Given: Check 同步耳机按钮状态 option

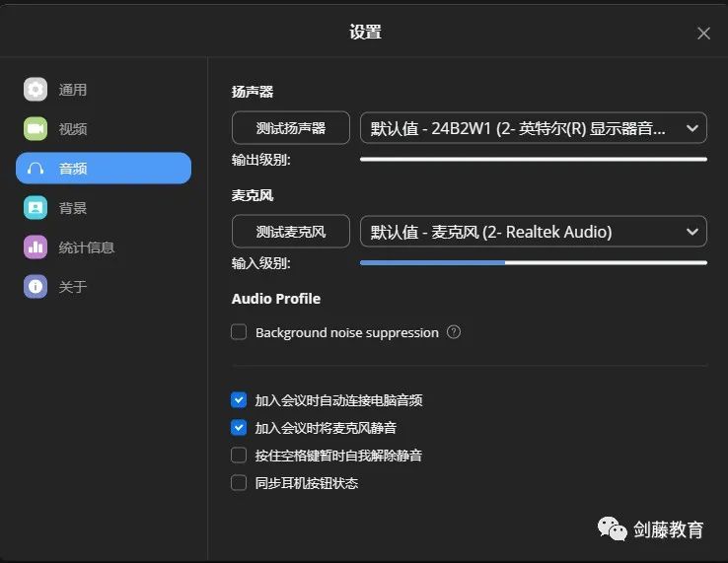Looking at the screenshot, I should (239, 483).
